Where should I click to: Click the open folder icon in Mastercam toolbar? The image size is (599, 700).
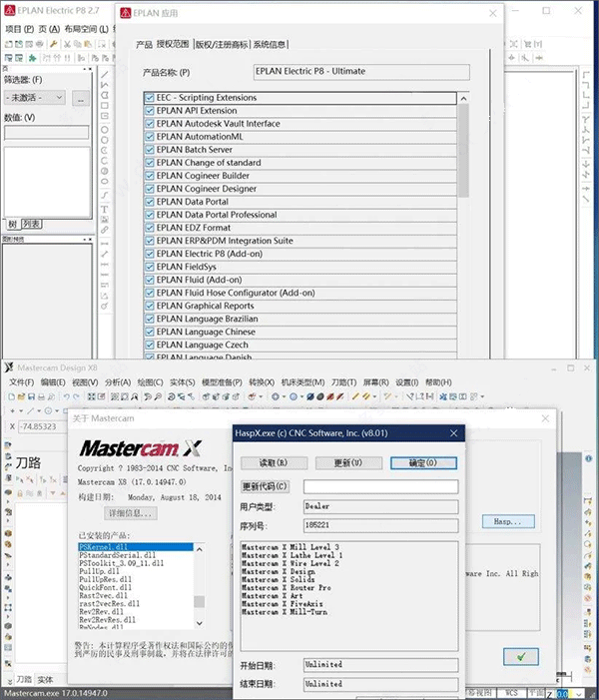pyautogui.click(x=21, y=396)
